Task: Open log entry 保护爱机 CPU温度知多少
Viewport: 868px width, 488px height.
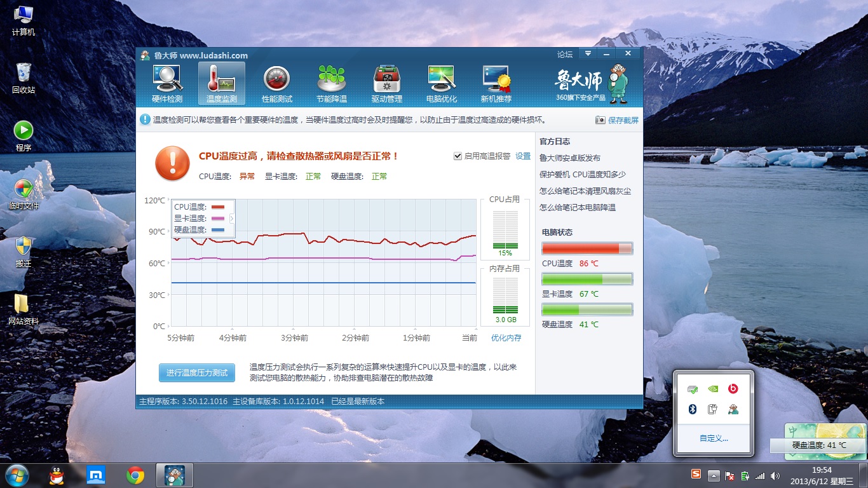Action: click(x=583, y=174)
